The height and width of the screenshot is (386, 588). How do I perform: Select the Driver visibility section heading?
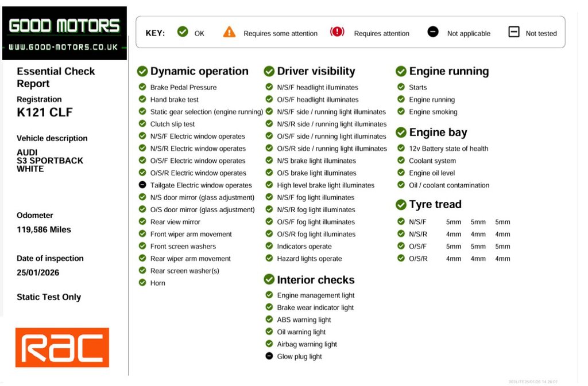tap(316, 72)
